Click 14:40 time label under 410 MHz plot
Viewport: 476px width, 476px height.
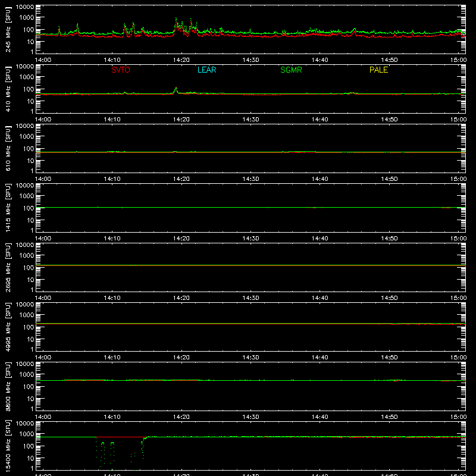click(320, 120)
